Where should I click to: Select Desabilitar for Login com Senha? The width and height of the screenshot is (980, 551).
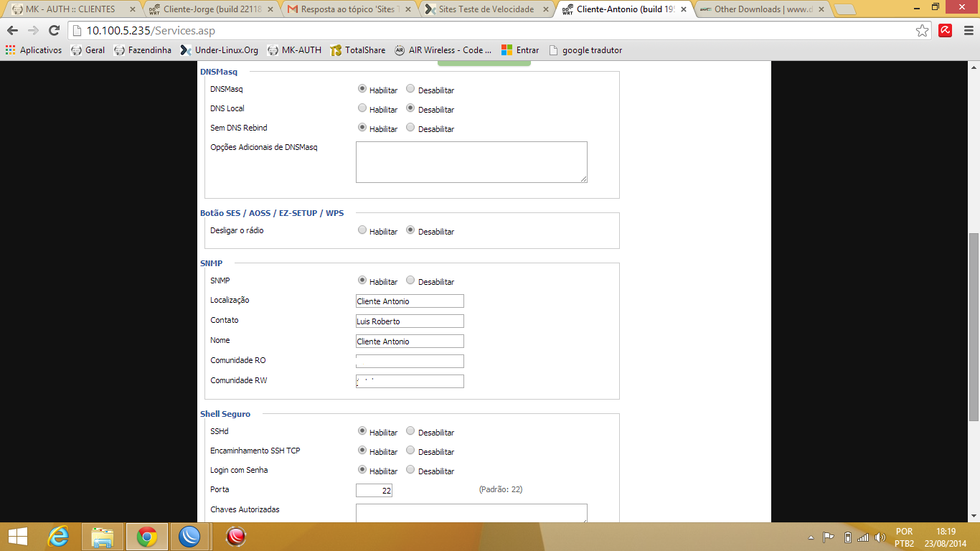[410, 470]
